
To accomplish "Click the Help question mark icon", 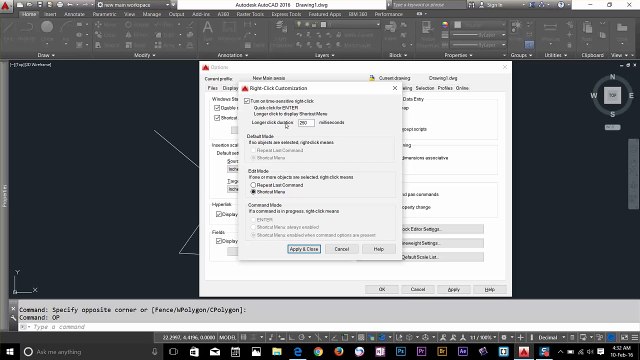I will [x=561, y=5].
